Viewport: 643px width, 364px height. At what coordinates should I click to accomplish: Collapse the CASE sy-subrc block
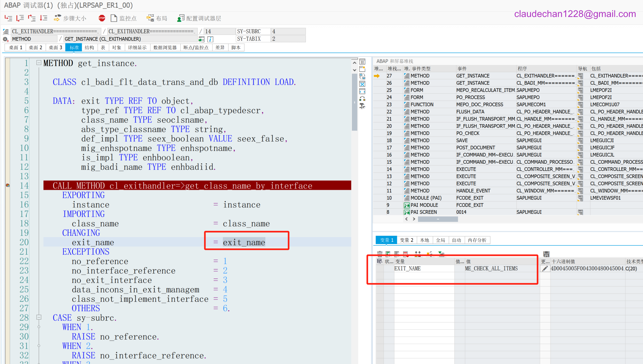[x=39, y=317]
